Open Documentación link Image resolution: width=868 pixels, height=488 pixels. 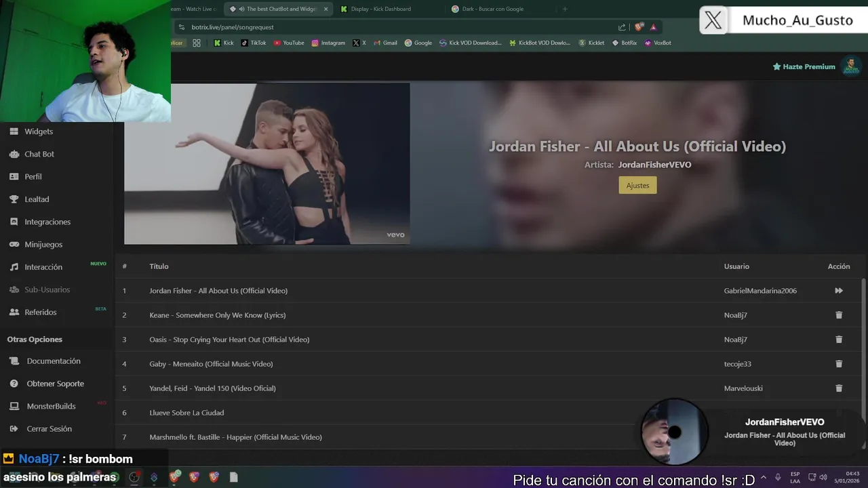point(54,361)
